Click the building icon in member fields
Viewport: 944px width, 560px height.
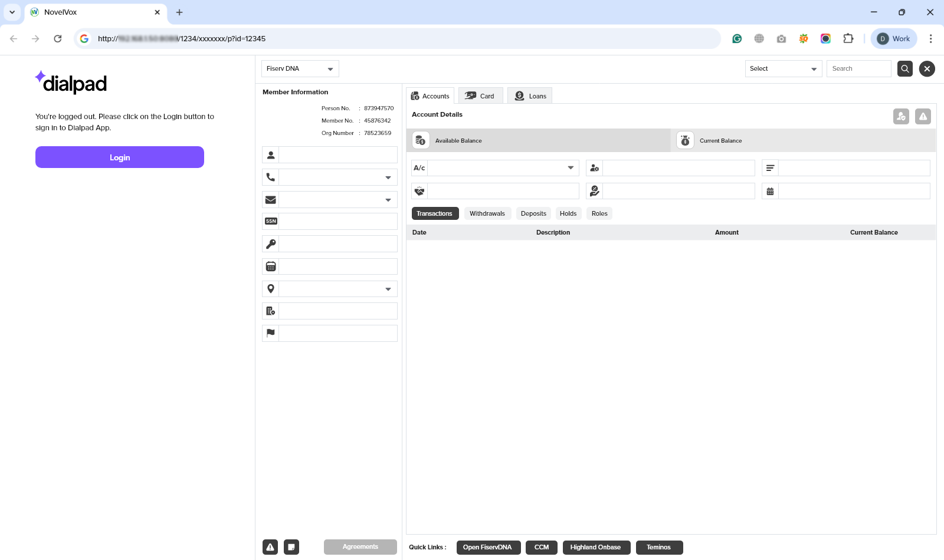tap(271, 311)
